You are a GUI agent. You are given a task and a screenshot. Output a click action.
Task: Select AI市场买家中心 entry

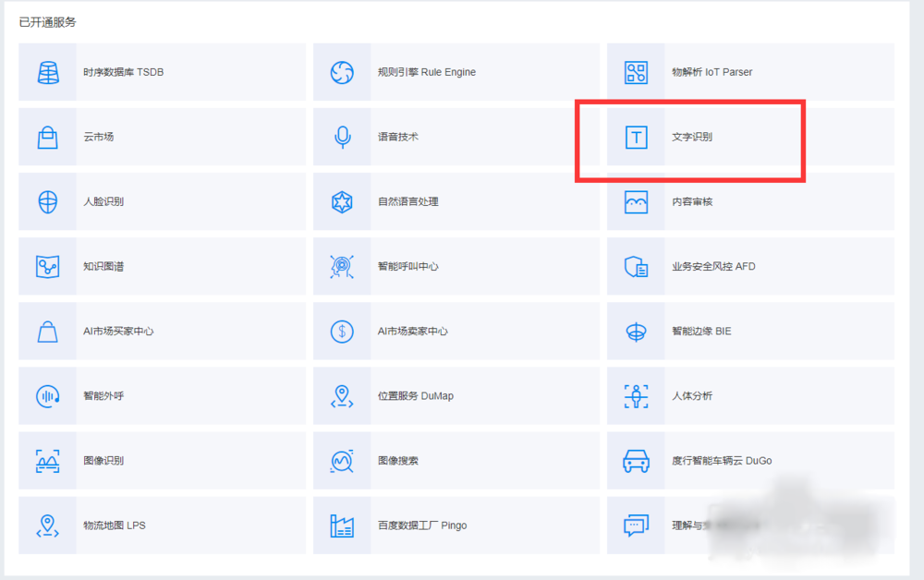(x=118, y=331)
